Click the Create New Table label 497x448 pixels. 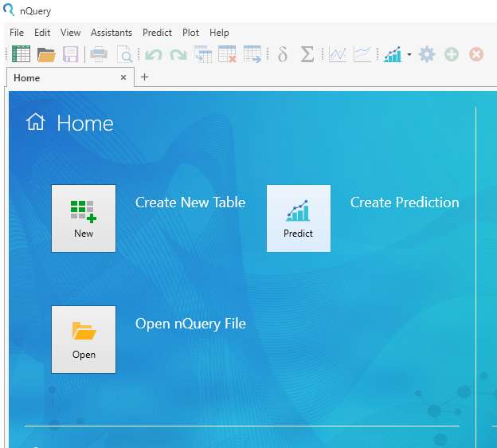pos(190,202)
